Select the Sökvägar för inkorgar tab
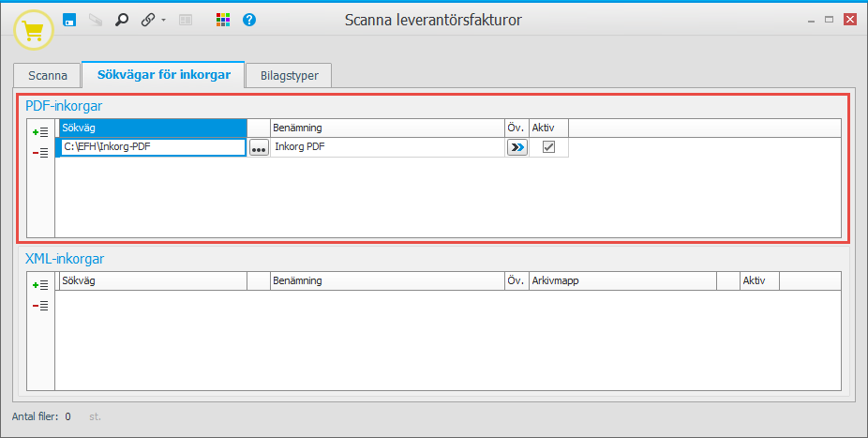This screenshot has width=868, height=438. pyautogui.click(x=163, y=75)
